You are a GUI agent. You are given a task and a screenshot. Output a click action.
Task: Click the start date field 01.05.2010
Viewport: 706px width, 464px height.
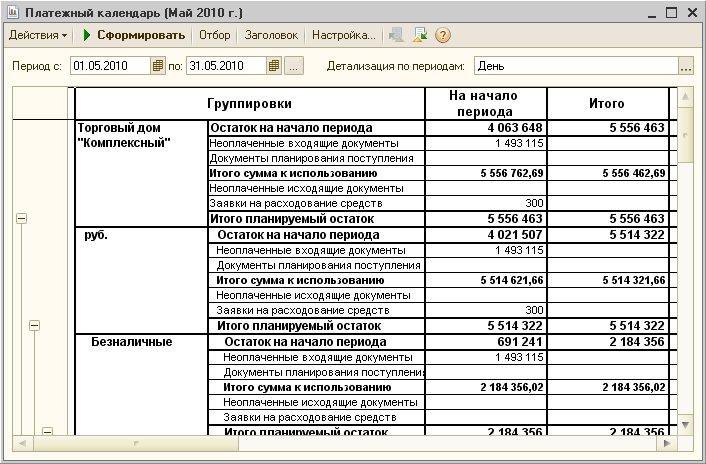(x=110, y=66)
